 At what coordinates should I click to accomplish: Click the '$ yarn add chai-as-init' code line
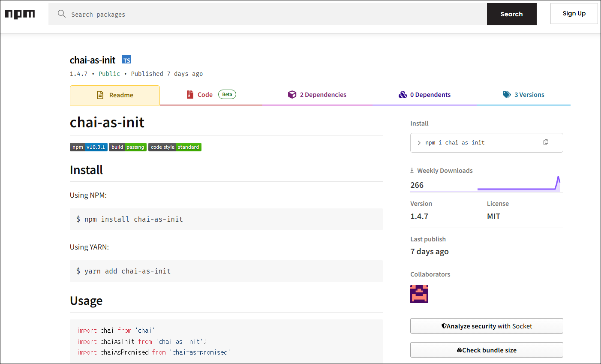coord(123,271)
